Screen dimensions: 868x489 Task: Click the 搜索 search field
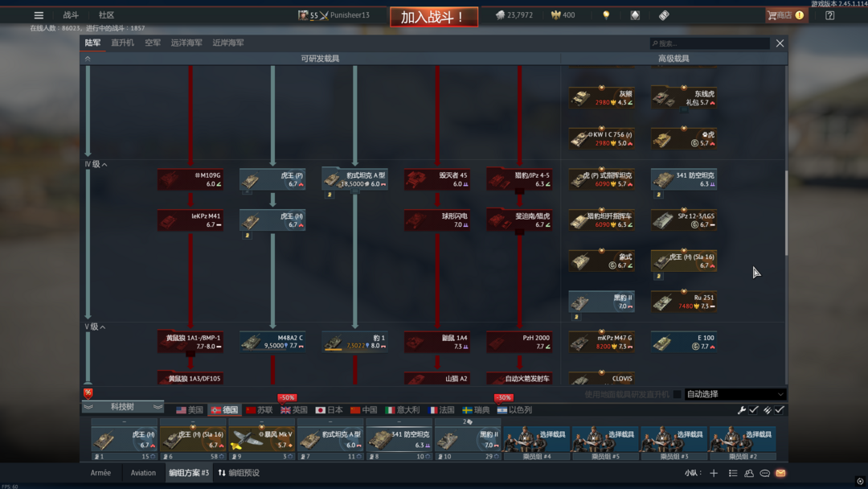pos(710,43)
